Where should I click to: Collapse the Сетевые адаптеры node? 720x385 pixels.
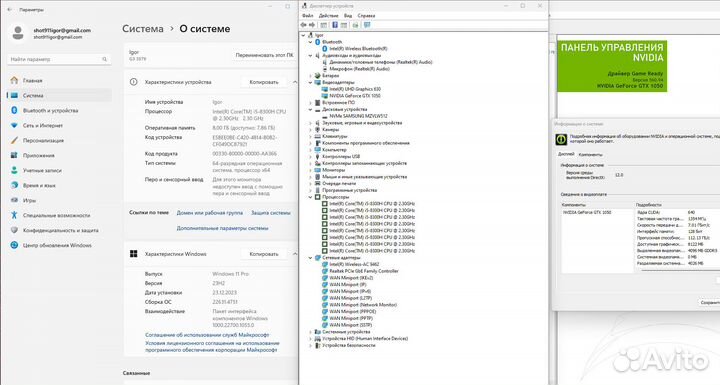point(310,258)
